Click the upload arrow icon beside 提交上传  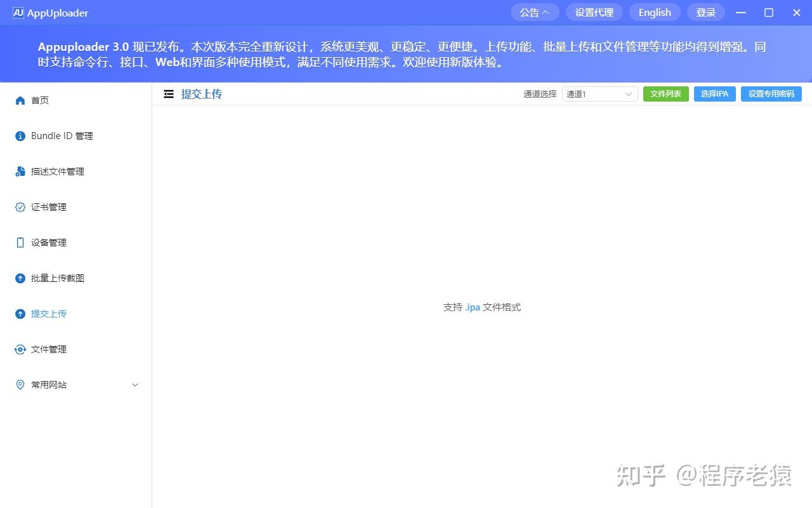pyautogui.click(x=20, y=314)
